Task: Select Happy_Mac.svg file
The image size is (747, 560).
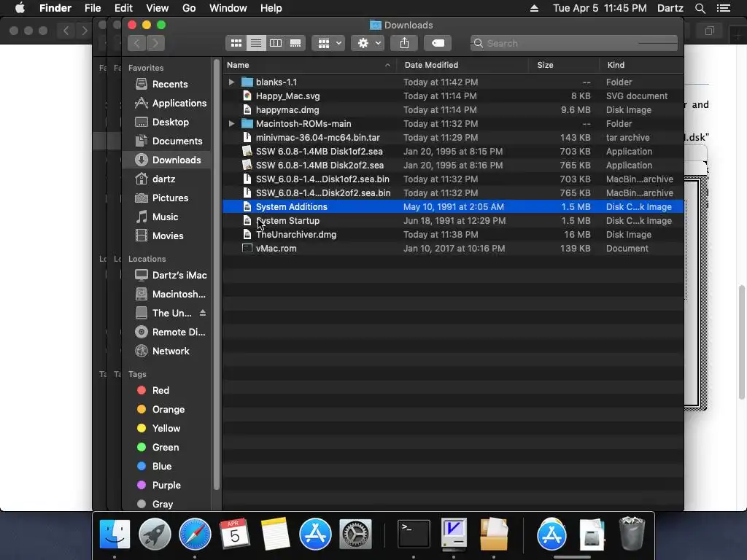Action: pos(452,96)
